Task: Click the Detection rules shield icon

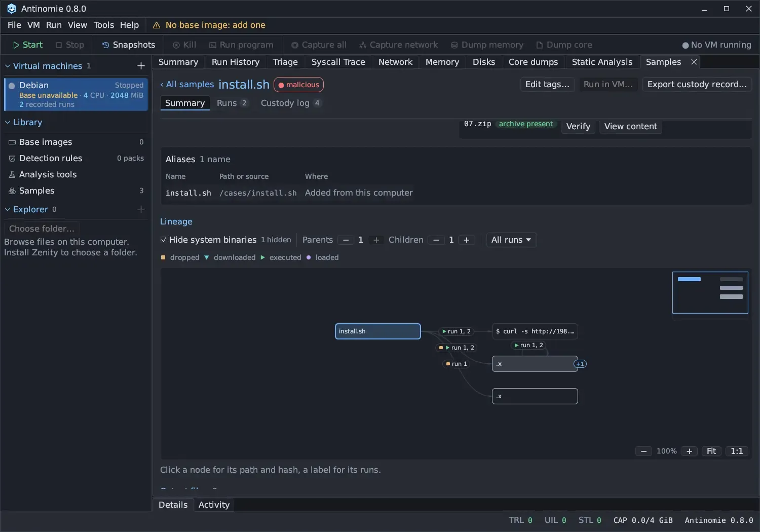Action: [12, 159]
